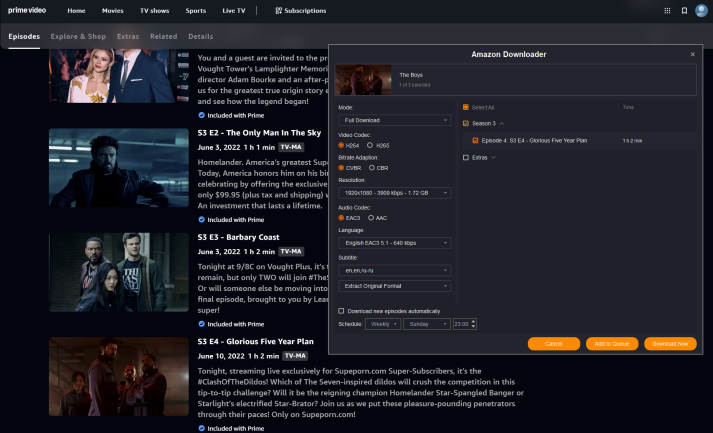The image size is (713, 433).
Task: Enable download new episodes automatically
Action: pyautogui.click(x=342, y=310)
